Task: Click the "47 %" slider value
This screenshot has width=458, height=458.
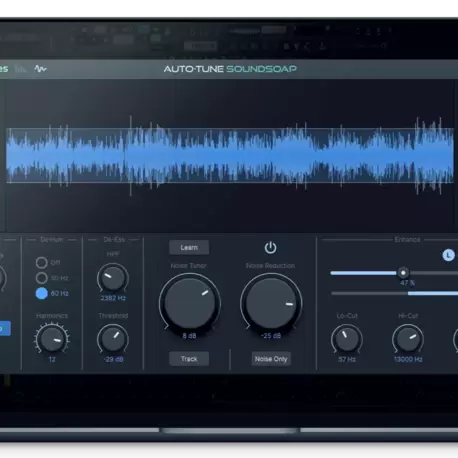Action: 407,283
